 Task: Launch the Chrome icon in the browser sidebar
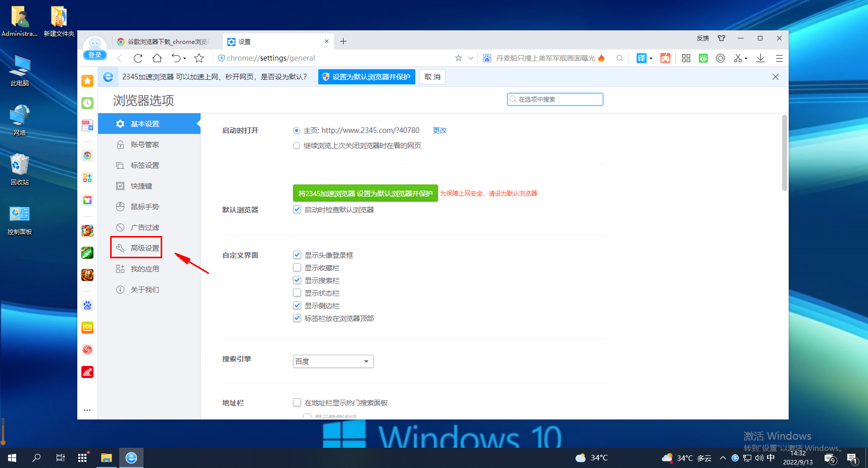(x=87, y=156)
